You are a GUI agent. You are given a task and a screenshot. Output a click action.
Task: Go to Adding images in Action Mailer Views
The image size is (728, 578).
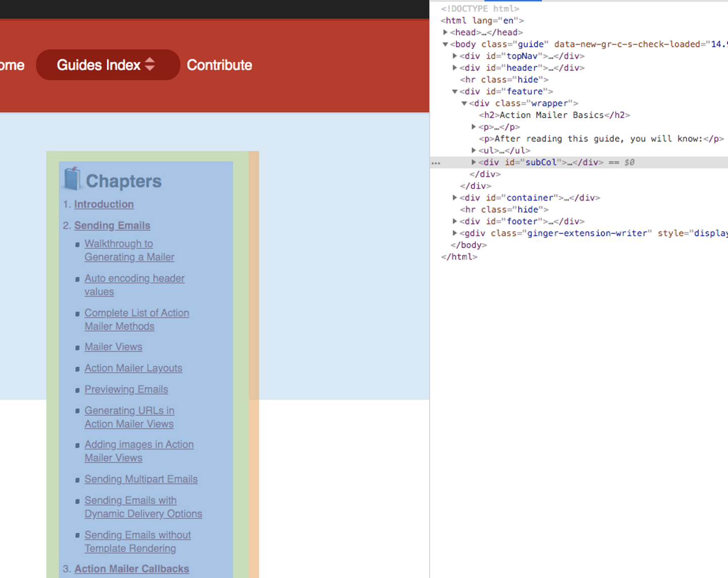point(139,451)
